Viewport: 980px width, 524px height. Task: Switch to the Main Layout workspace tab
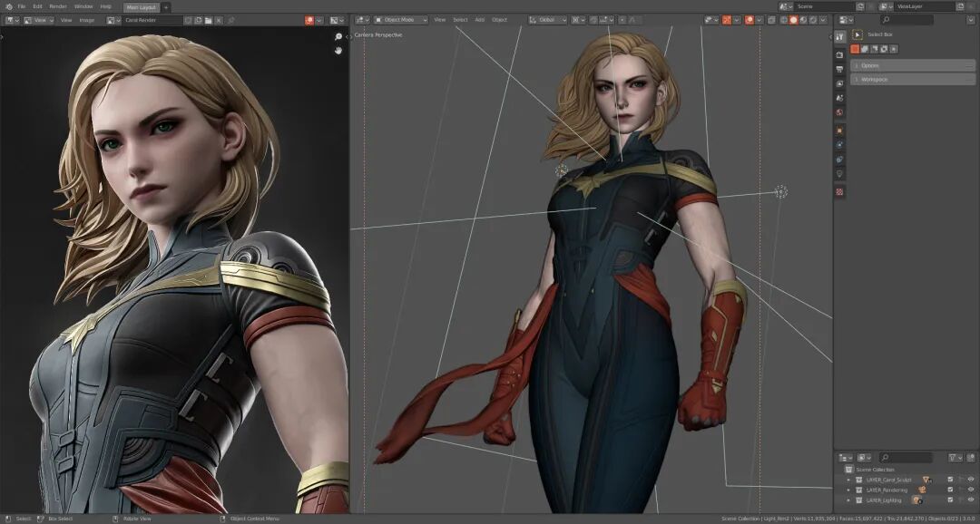coord(142,7)
